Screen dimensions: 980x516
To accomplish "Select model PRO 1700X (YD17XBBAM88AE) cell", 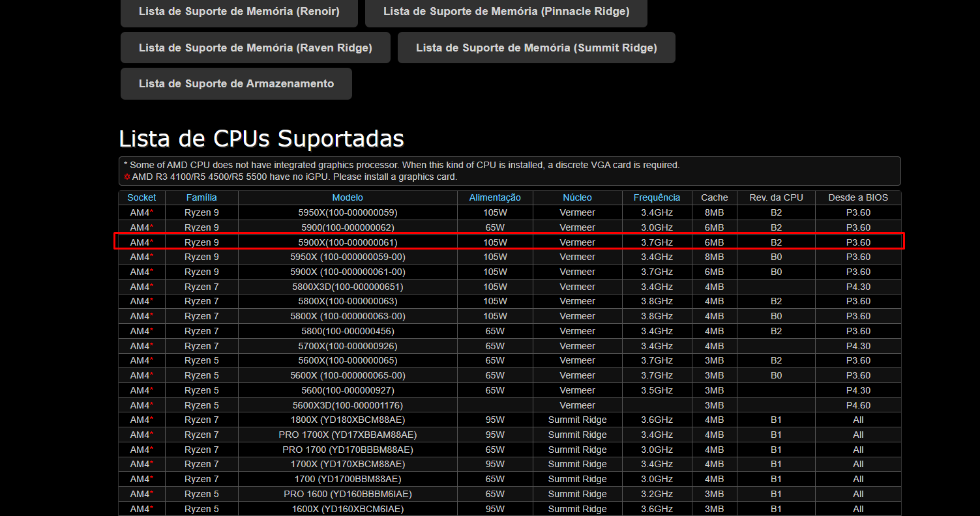I will coord(348,435).
